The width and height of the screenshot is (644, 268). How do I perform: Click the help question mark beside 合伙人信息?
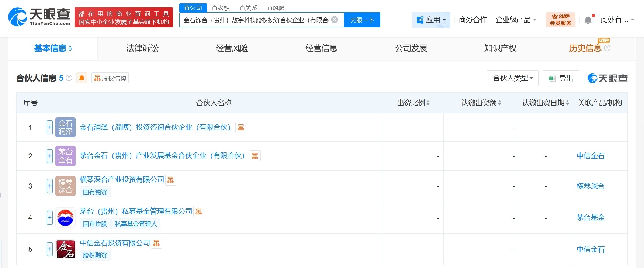(x=69, y=78)
